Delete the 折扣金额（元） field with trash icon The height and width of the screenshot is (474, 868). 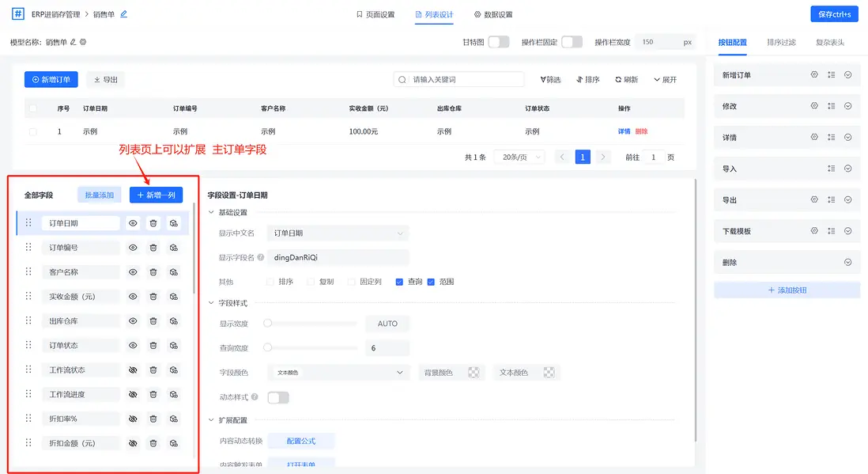pyautogui.click(x=153, y=443)
